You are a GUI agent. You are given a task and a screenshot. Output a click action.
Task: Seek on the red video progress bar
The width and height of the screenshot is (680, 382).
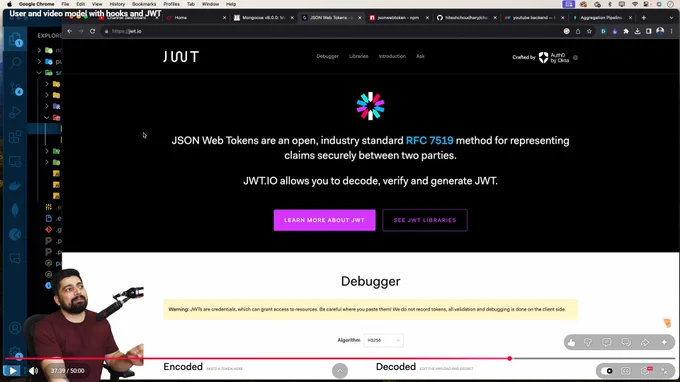click(x=257, y=359)
